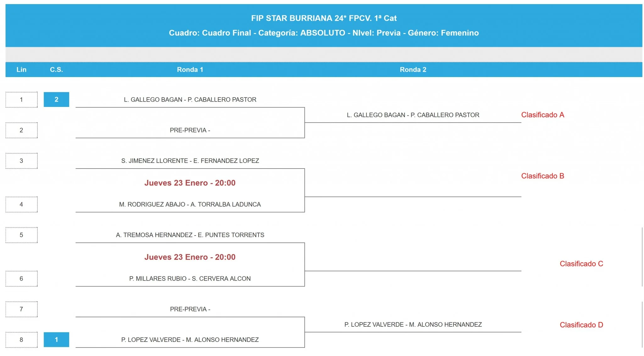
Task: Click the dotted line number 5 box
Action: click(21, 235)
